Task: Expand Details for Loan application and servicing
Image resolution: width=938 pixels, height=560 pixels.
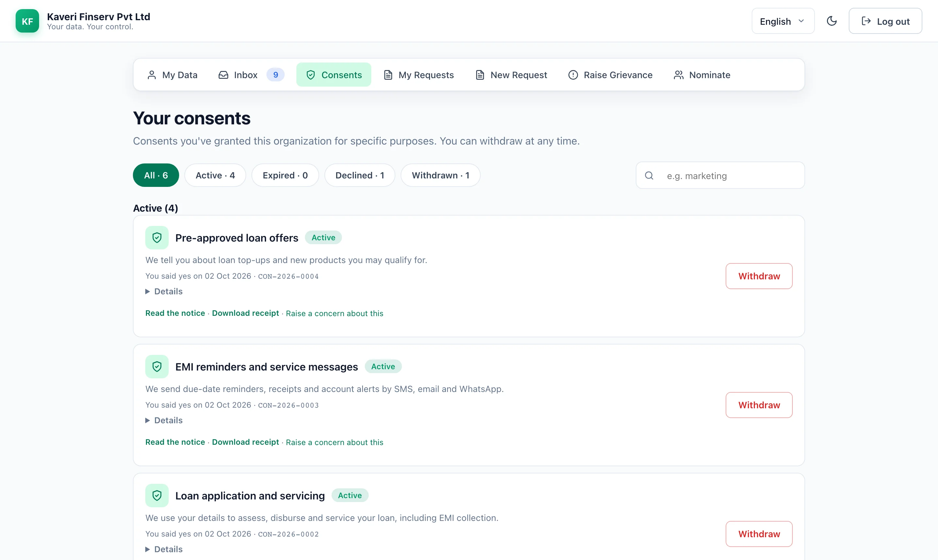Action: pyautogui.click(x=164, y=549)
